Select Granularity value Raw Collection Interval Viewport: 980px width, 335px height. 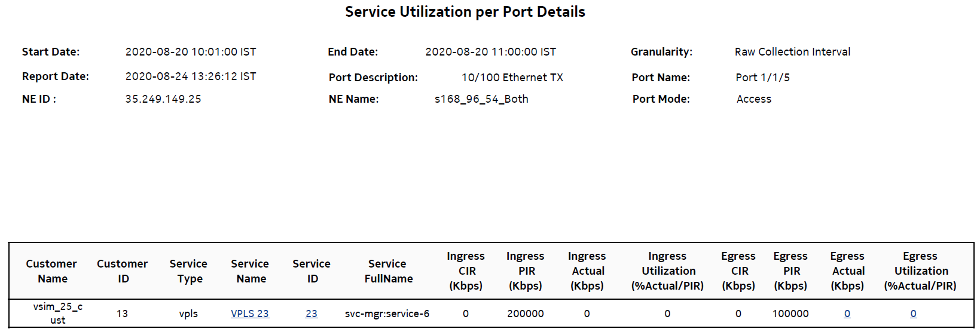coord(793,52)
